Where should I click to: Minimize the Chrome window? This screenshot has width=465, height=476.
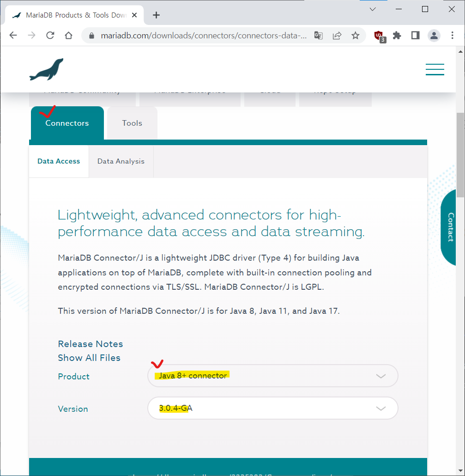pos(399,9)
